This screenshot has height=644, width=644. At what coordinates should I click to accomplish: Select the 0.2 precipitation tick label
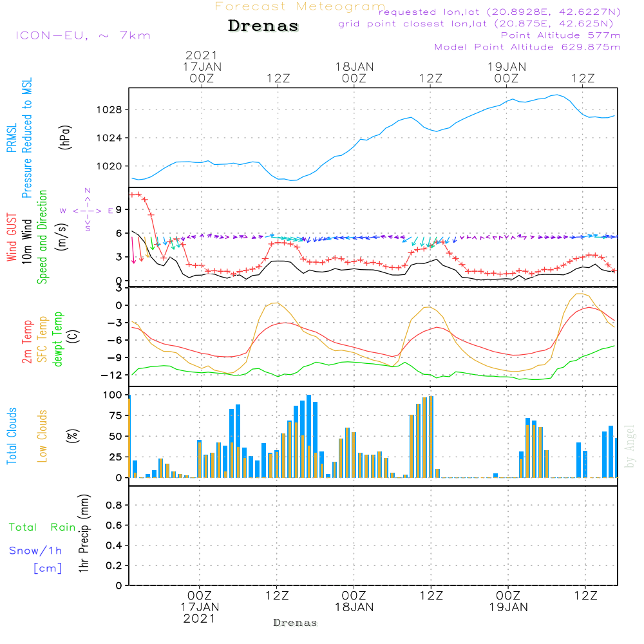[114, 565]
